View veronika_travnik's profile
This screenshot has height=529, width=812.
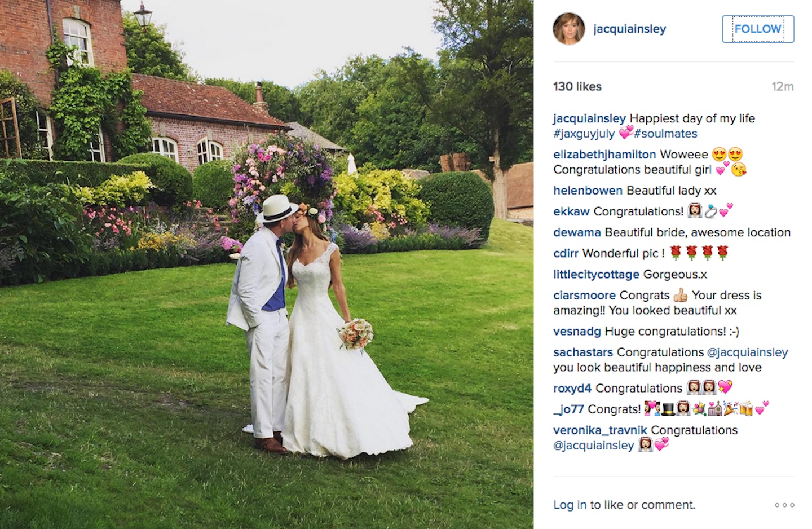600,430
